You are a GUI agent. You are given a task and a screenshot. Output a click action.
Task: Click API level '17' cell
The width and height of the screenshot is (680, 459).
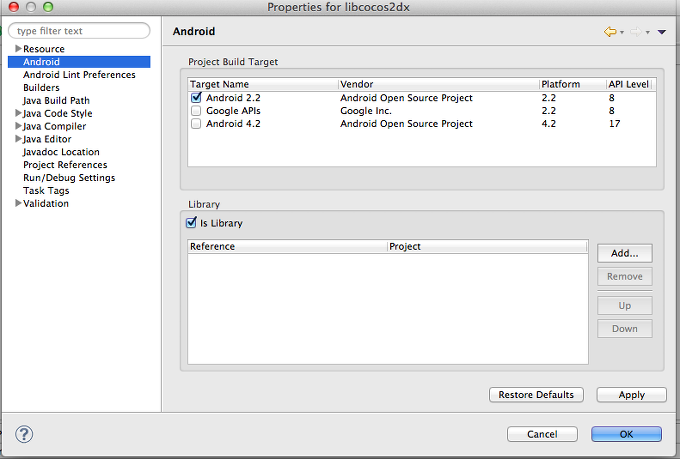(615, 124)
